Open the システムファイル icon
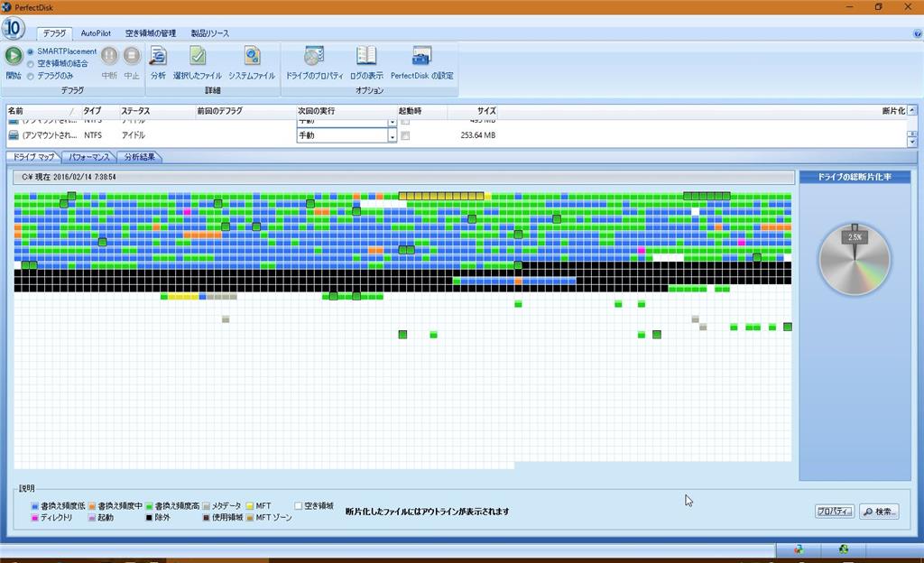 253,56
